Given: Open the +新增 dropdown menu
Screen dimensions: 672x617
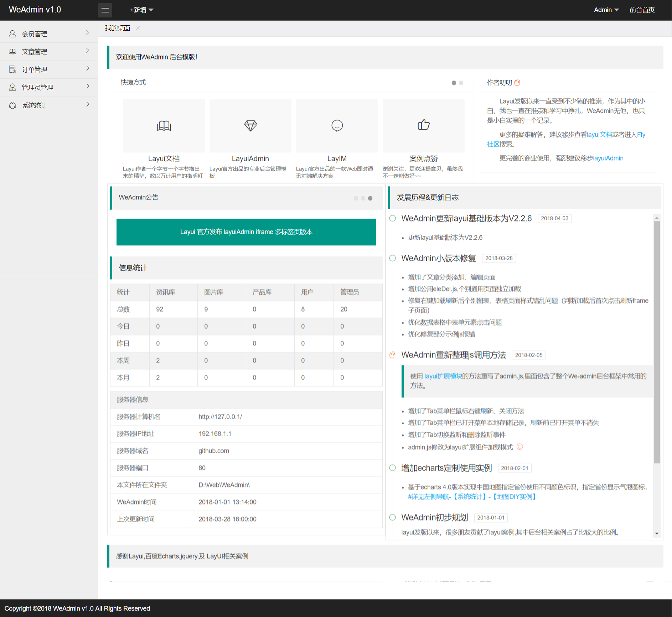Looking at the screenshot, I should click(x=141, y=10).
